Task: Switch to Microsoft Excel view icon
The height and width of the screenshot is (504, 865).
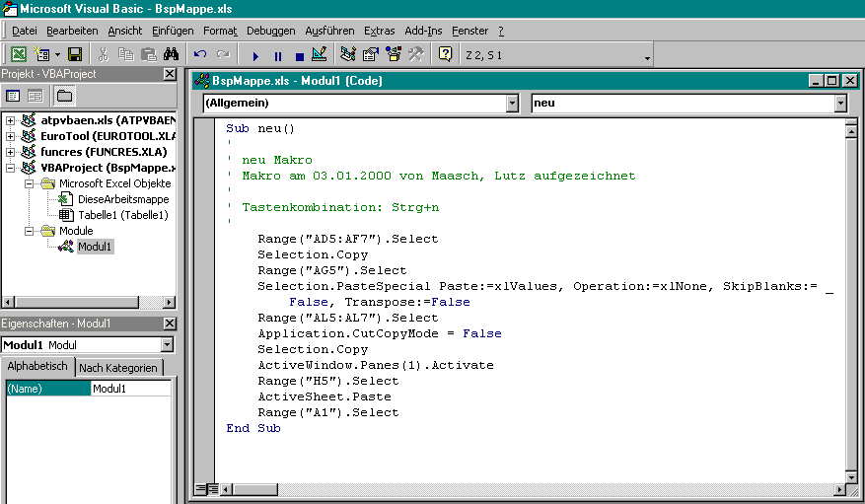Action: point(19,54)
